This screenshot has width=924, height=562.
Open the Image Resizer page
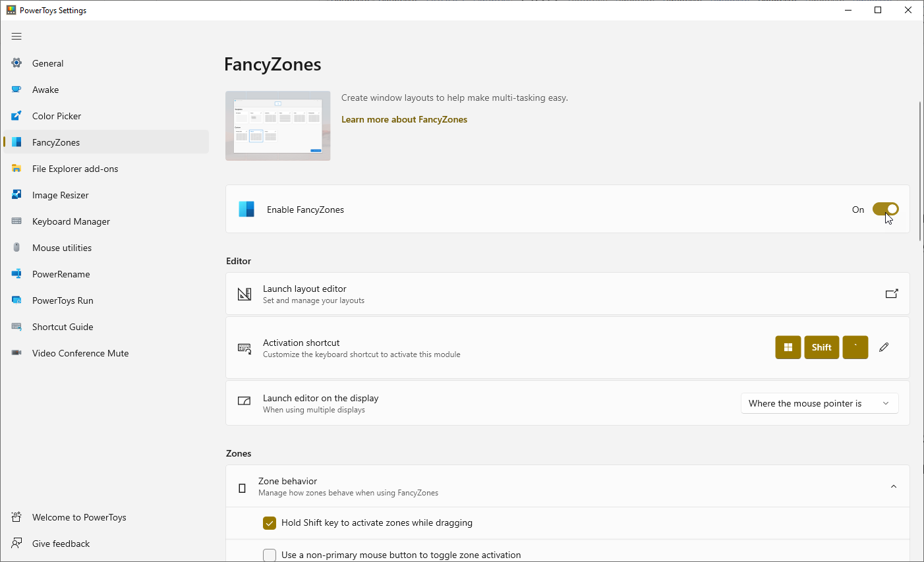106,195
